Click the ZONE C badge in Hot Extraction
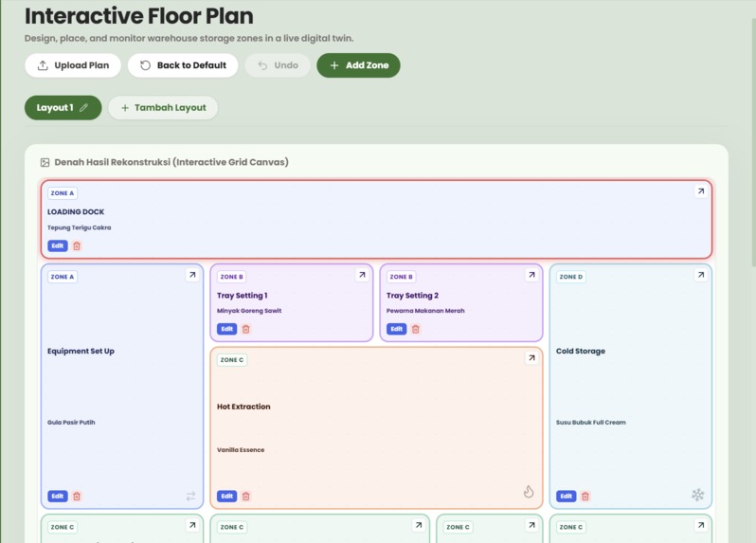Viewport: 756px width, 543px height. click(232, 360)
